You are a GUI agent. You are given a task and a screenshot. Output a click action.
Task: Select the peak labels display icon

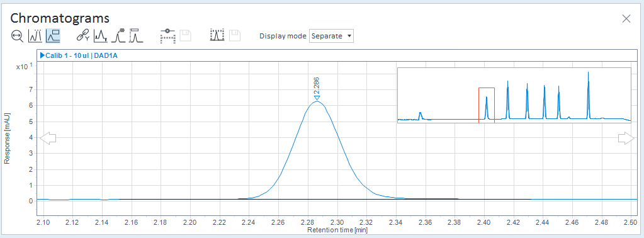35,36
